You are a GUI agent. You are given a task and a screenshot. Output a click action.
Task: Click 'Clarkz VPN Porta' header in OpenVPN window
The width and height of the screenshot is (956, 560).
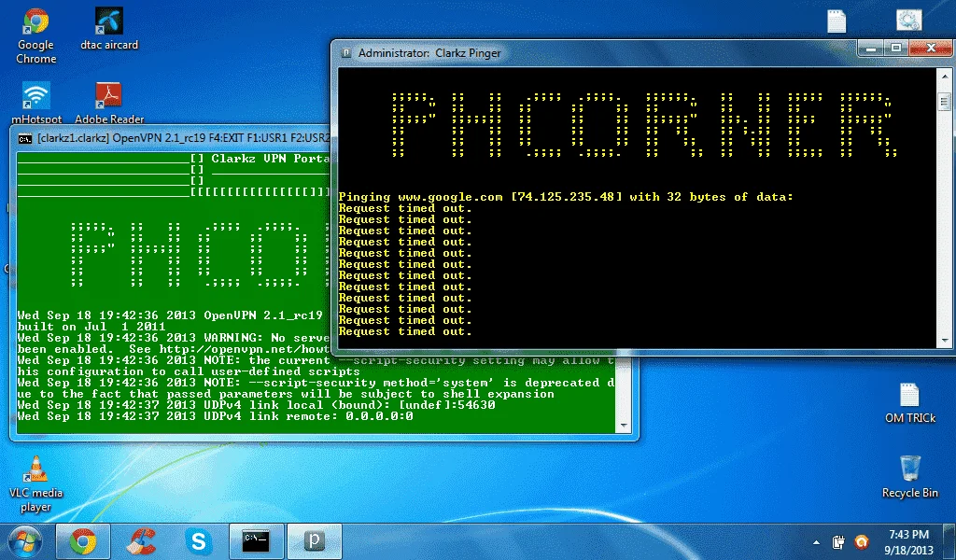tap(270, 159)
